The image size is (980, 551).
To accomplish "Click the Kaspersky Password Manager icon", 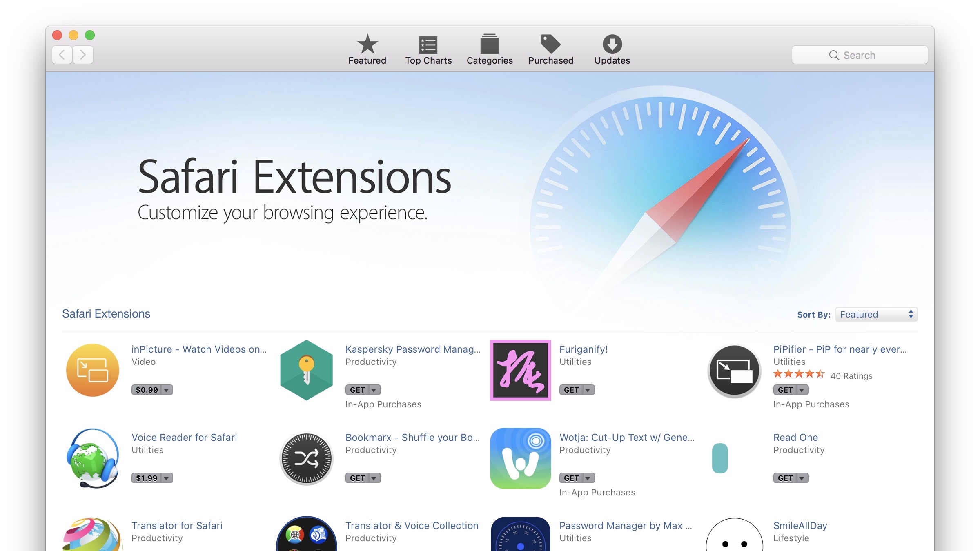I will point(306,369).
